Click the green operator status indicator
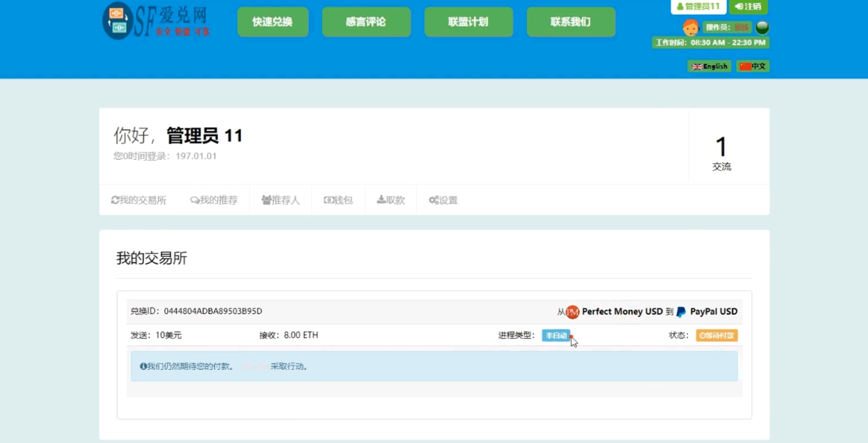The height and width of the screenshot is (443, 868). (x=762, y=28)
